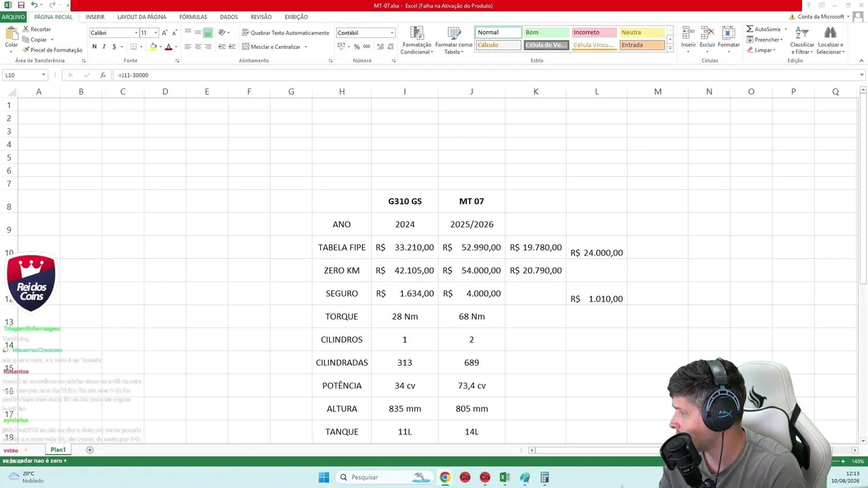868x488 pixels.
Task: Click the decrease decimal places icon
Action: [391, 47]
